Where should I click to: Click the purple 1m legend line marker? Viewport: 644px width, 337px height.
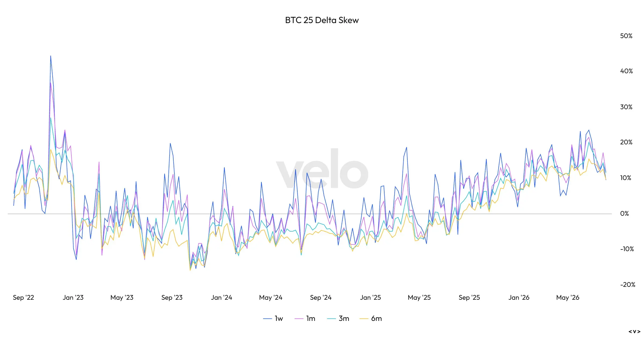tap(299, 318)
